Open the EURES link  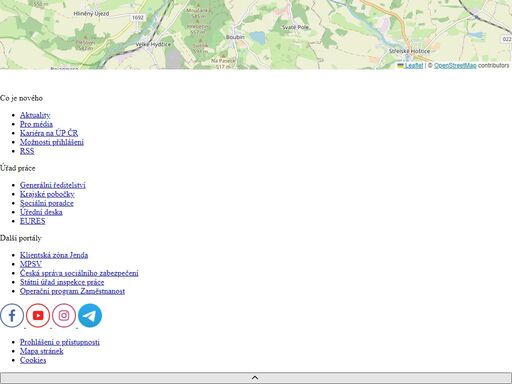33,221
